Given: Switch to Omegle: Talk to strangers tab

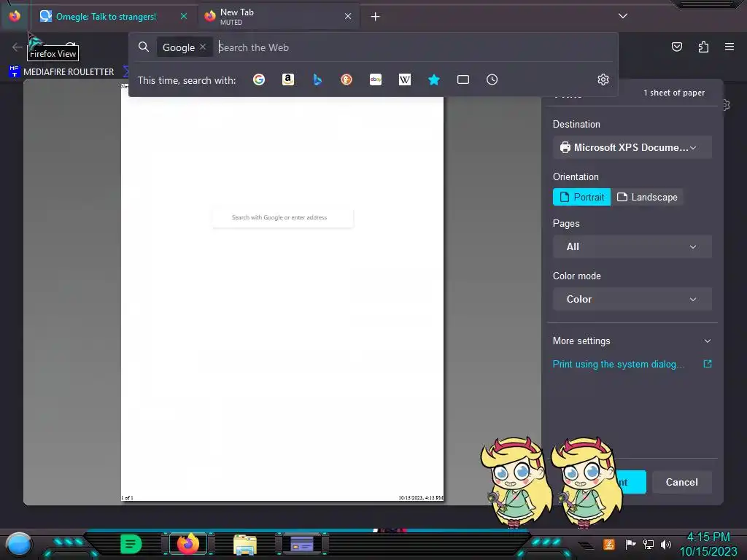Looking at the screenshot, I should 106,16.
